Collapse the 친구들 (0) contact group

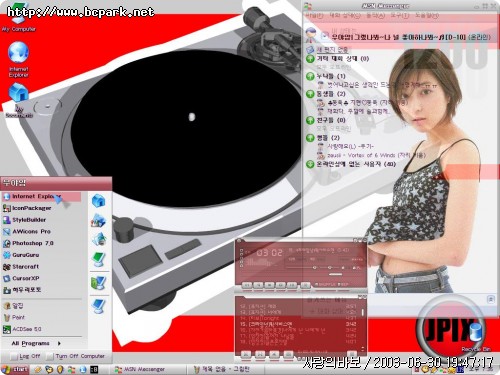(310, 120)
